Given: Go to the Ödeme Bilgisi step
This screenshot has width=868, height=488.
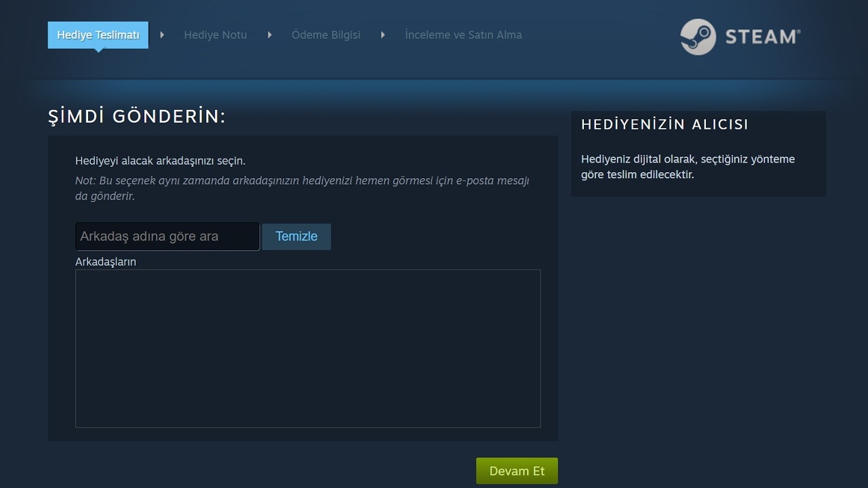Looking at the screenshot, I should pyautogui.click(x=326, y=35).
